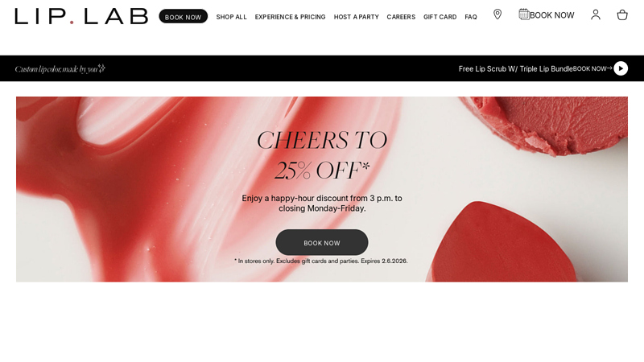Screen dimensions: 644x362
Task: Click the black Book Now pill in the navigation
Action: point(184,16)
